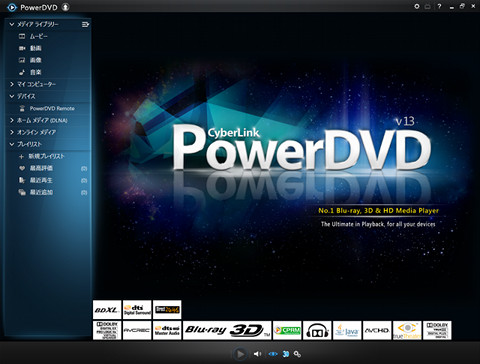This screenshot has width=480, height=364.
Task: Open the settings gear in the title bar
Action: point(417,6)
